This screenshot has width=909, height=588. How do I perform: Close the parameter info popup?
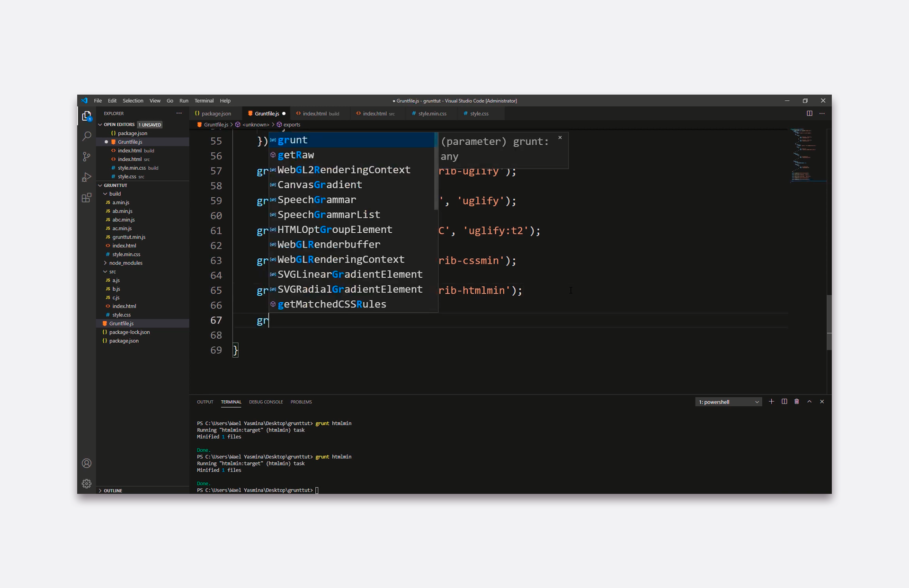[x=560, y=138]
